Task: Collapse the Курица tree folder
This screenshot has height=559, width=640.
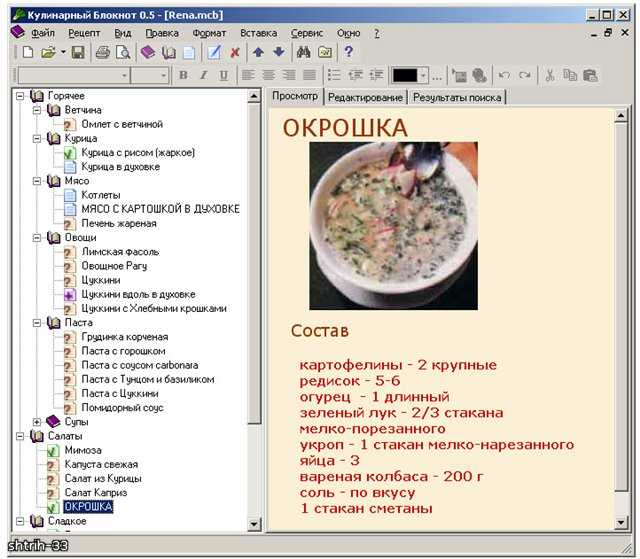Action: click(37, 139)
